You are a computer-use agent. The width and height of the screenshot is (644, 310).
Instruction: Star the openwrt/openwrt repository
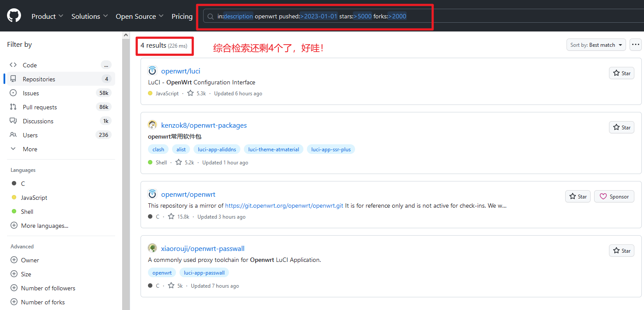(x=577, y=196)
